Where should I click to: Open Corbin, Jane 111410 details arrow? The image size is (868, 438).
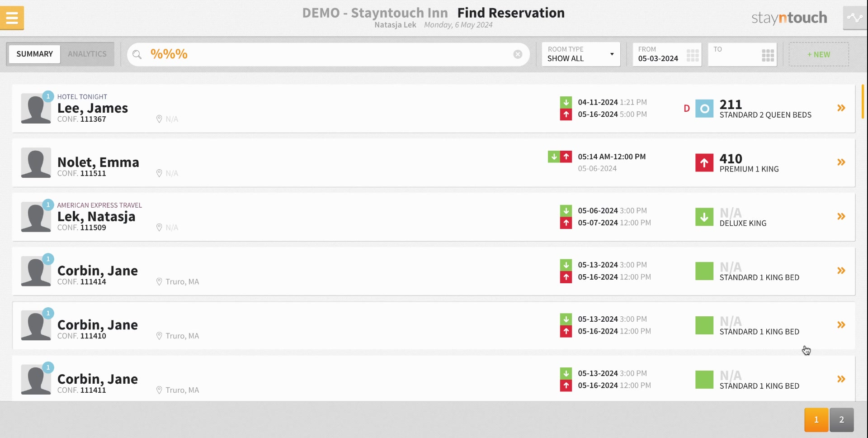(x=841, y=325)
